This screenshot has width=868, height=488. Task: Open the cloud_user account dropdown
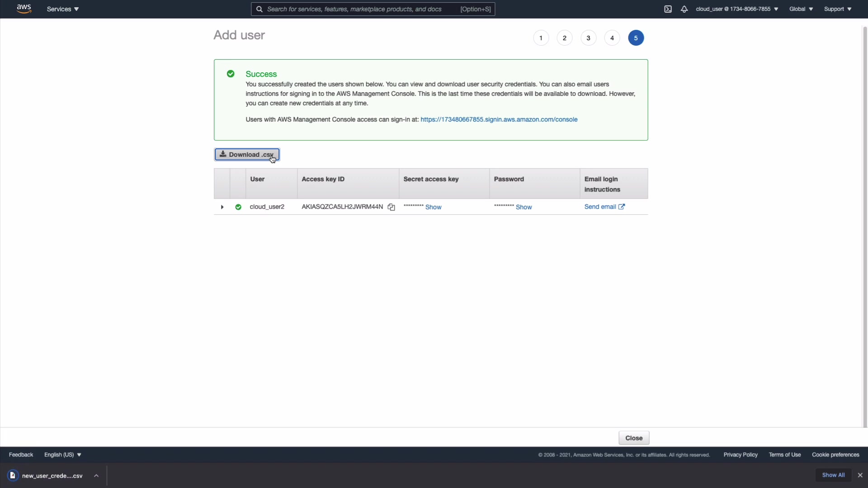click(x=737, y=9)
